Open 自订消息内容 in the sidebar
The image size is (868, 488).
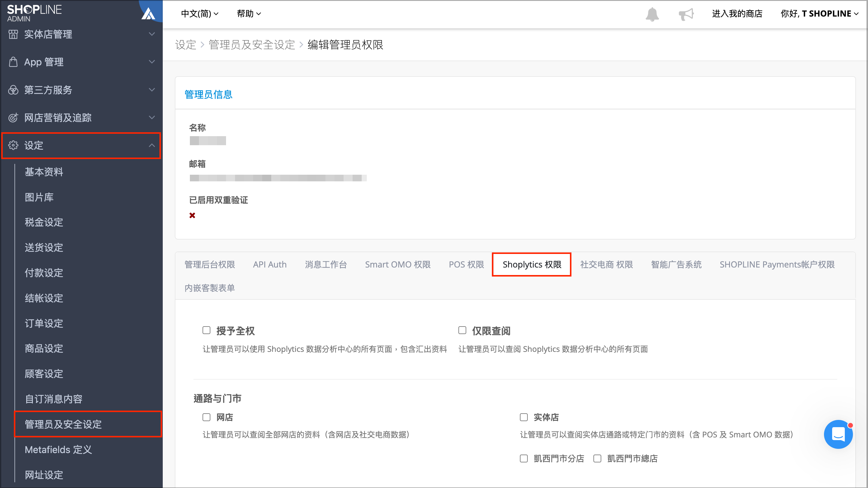(54, 399)
